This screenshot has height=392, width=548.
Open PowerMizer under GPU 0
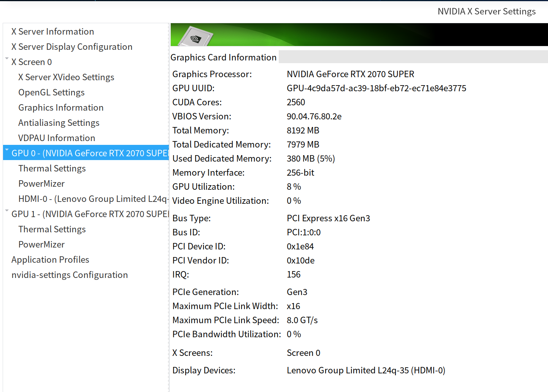(41, 184)
